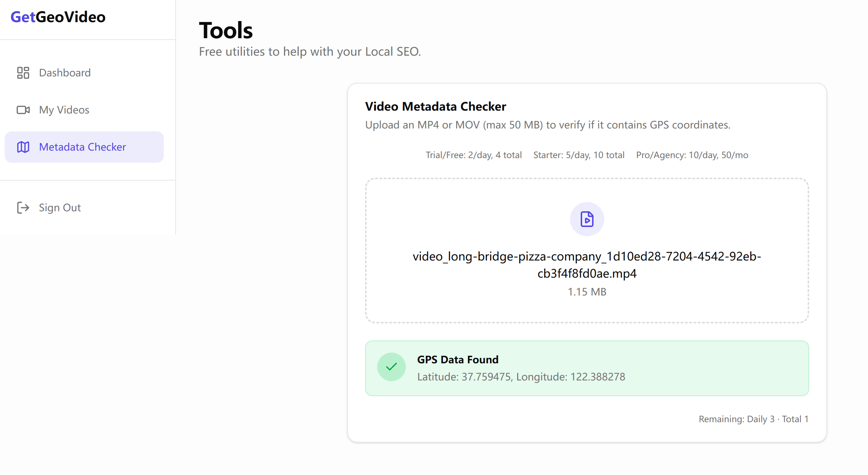Select the Dashboard grid icon
Image resolution: width=868 pixels, height=475 pixels.
(x=23, y=73)
